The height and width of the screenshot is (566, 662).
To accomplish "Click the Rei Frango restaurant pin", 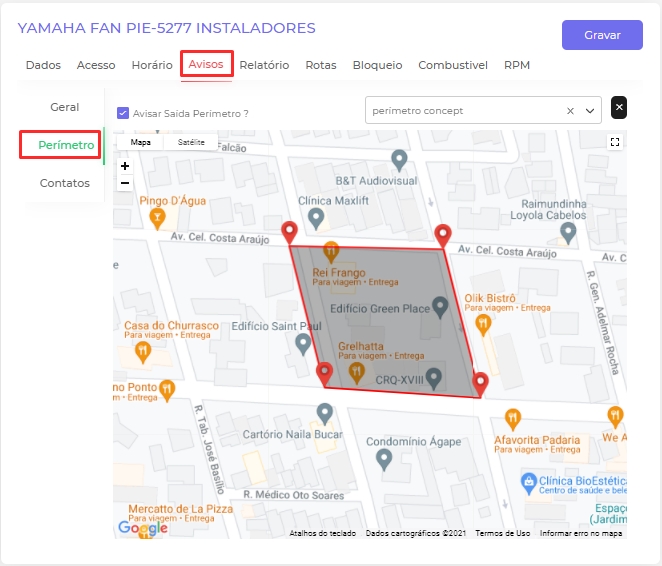I will [x=331, y=252].
